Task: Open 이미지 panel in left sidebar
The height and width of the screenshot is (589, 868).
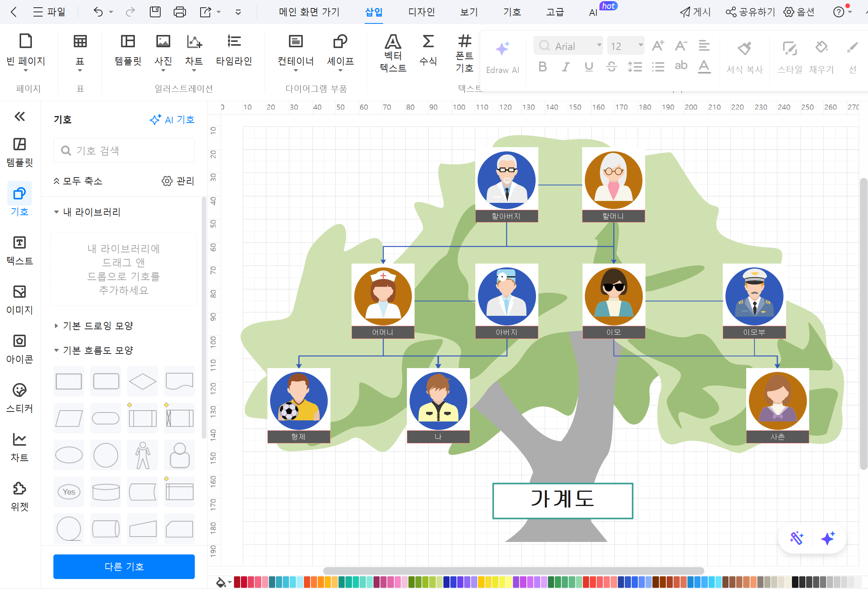Action: point(20,300)
